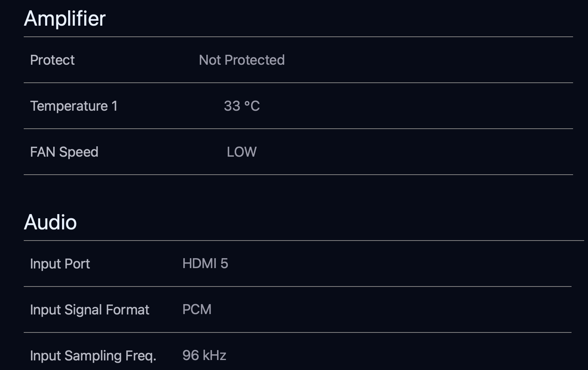This screenshot has width=588, height=370.
Task: Select the Input Port label
Action: click(60, 264)
